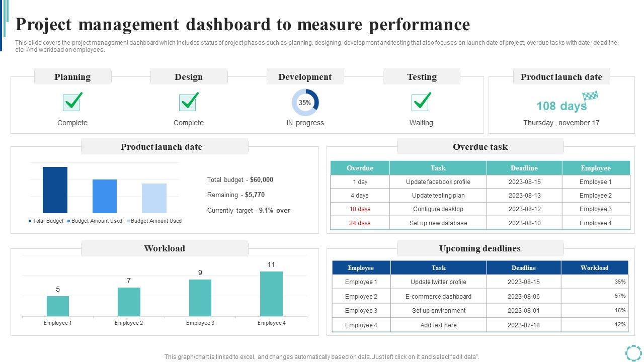Click the 12% workload cell

pos(595,325)
